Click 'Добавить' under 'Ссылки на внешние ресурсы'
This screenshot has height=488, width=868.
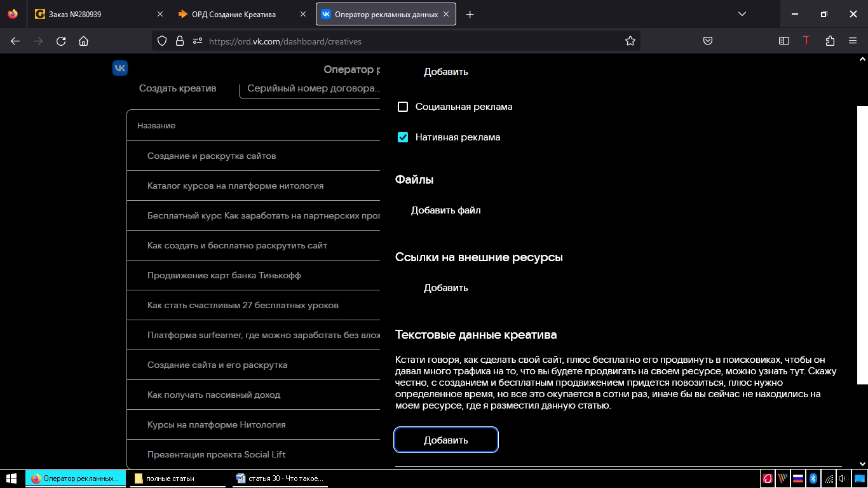(x=446, y=288)
